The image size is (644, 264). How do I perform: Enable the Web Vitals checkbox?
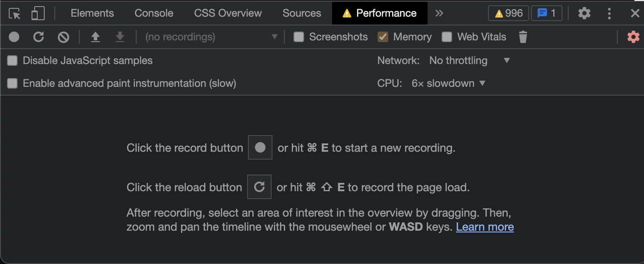coord(446,37)
